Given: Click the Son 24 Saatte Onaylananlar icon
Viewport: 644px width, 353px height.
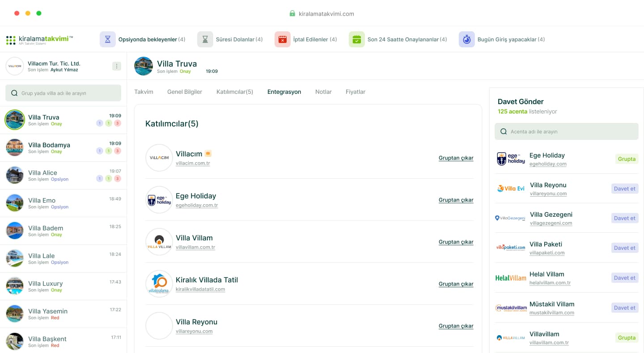Looking at the screenshot, I should [356, 39].
